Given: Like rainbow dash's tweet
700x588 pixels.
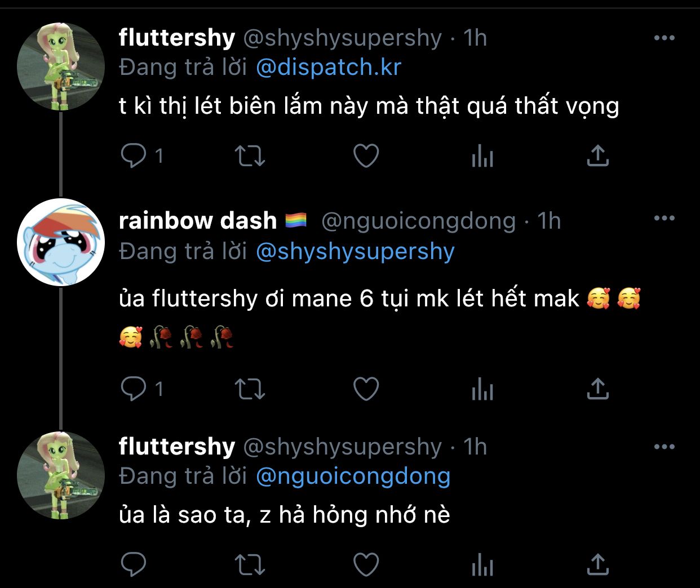Looking at the screenshot, I should point(366,389).
